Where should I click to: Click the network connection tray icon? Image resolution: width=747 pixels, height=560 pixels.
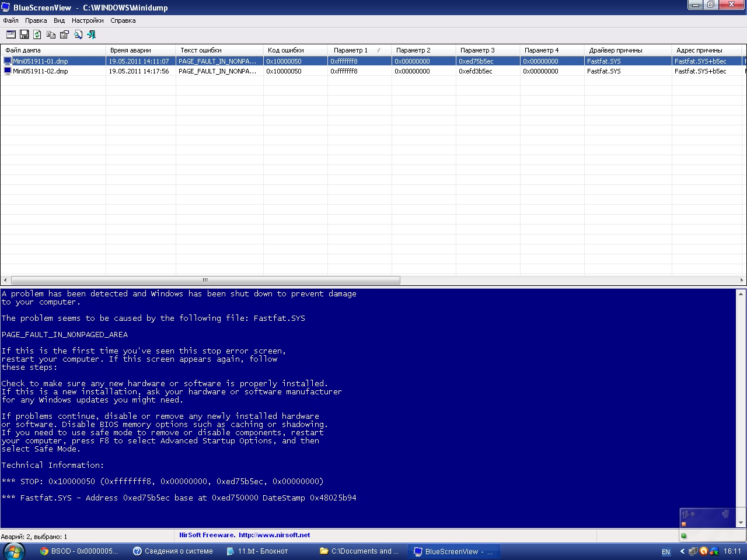click(x=693, y=551)
